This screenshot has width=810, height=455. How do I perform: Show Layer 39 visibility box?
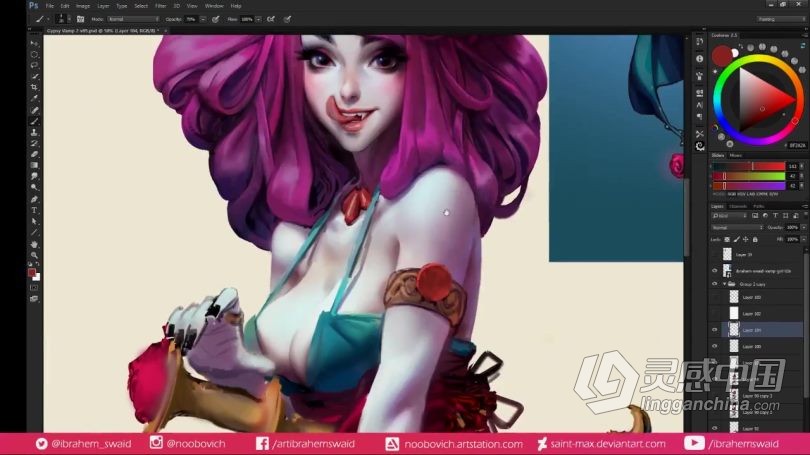click(x=714, y=254)
